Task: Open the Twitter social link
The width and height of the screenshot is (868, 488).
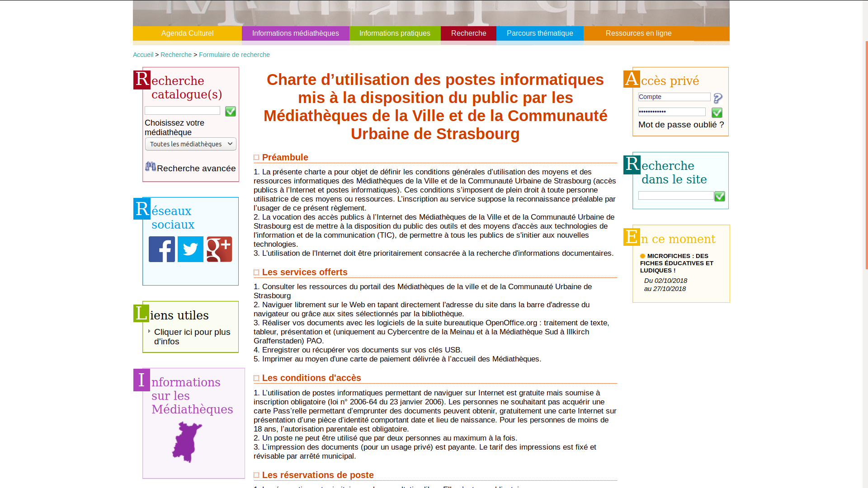Action: (190, 249)
